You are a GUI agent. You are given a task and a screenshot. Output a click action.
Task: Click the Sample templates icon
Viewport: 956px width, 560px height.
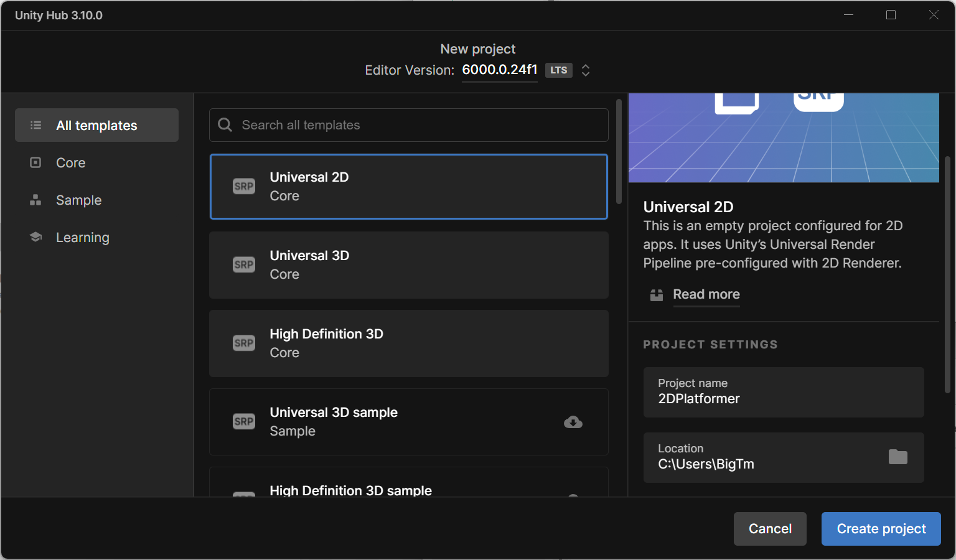tap(35, 200)
